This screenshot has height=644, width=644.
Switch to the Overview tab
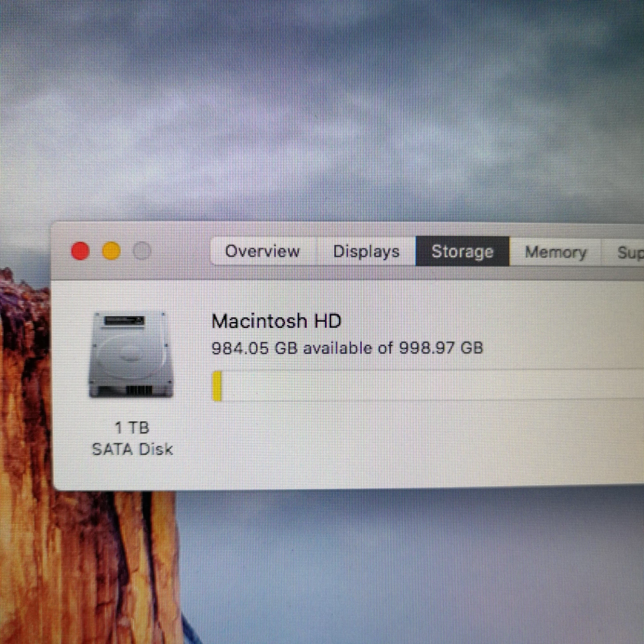pyautogui.click(x=263, y=251)
